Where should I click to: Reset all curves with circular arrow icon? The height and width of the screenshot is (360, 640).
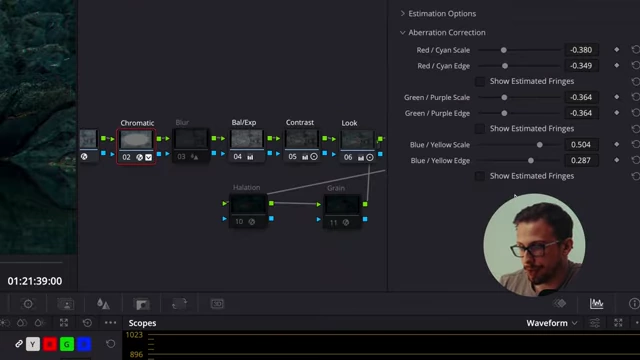(x=87, y=323)
